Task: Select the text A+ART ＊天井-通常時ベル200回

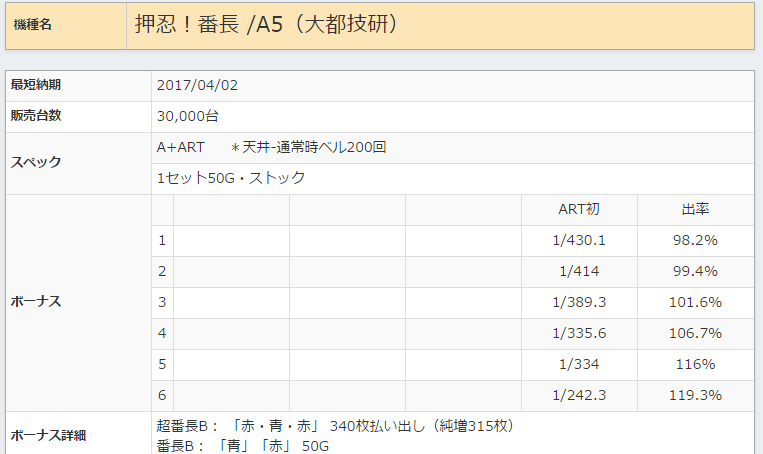Action: [271, 147]
